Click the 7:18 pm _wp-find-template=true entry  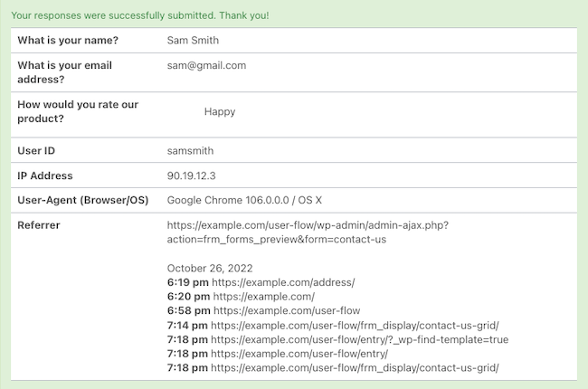338,339
